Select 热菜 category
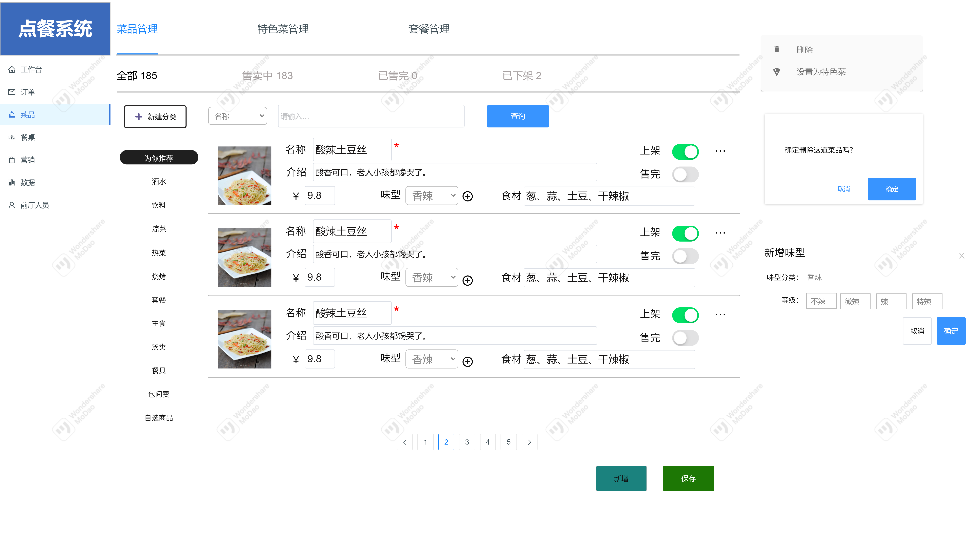Image resolution: width=980 pixels, height=535 pixels. point(159,253)
